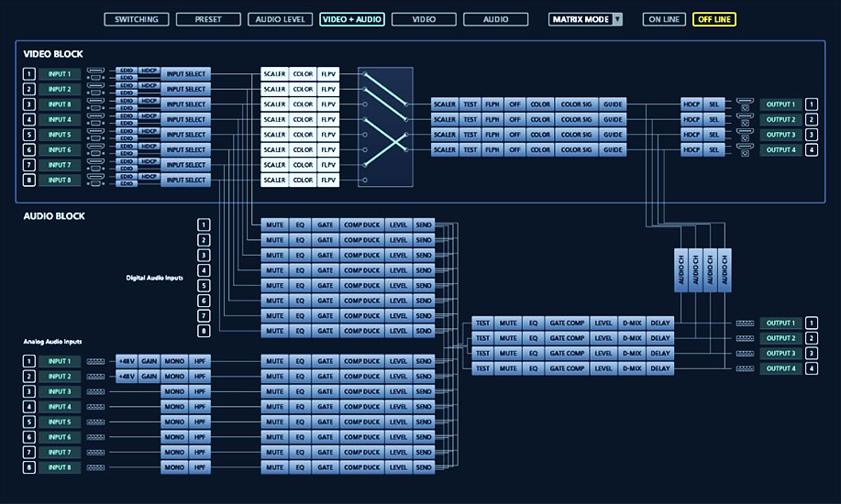841x504 pixels.
Task: Click INPUT SELECT for video INPUT 1
Action: [x=186, y=74]
